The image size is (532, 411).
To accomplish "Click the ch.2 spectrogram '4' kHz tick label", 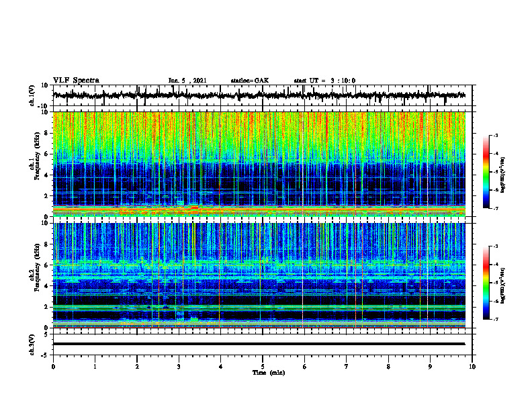I will [46, 286].
